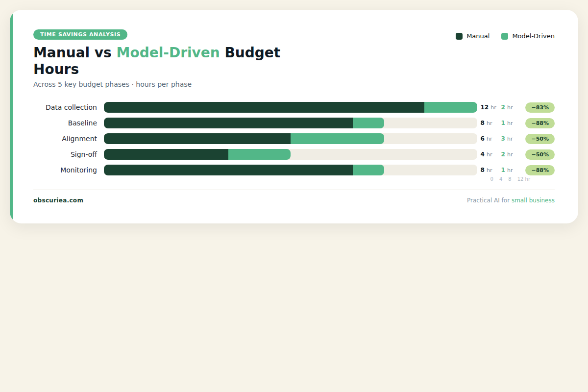588x392 pixels.
Task: Click the 4 hr value in Sign-off row
Action: (486, 154)
